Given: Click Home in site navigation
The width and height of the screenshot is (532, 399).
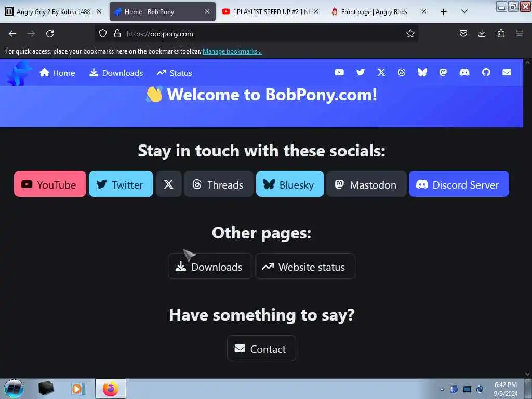Looking at the screenshot, I should pos(57,73).
